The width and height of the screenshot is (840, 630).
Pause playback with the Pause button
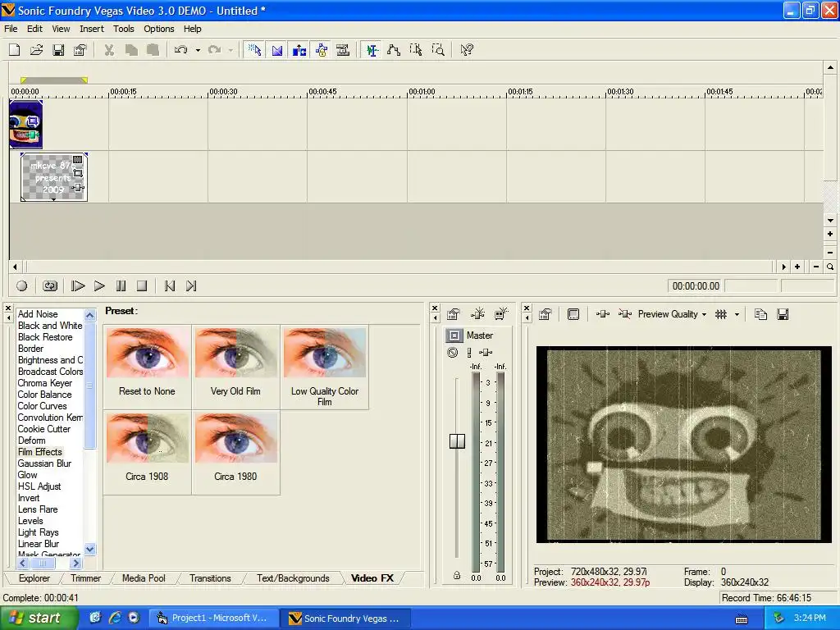point(121,286)
